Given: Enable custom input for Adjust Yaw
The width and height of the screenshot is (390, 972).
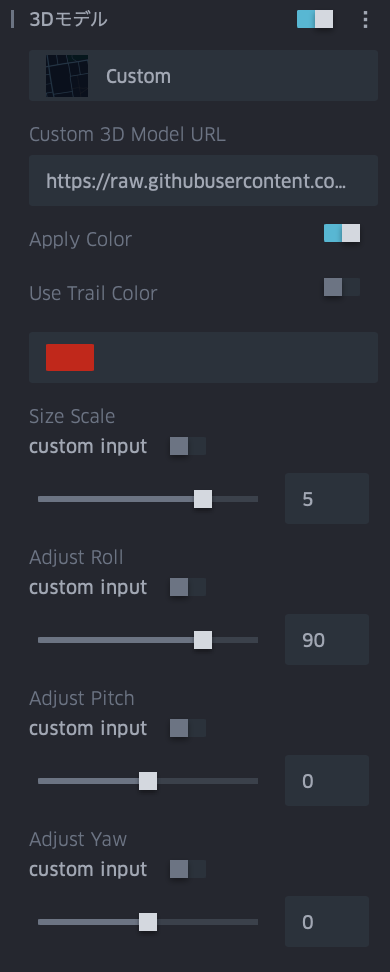Looking at the screenshot, I should coord(188,869).
